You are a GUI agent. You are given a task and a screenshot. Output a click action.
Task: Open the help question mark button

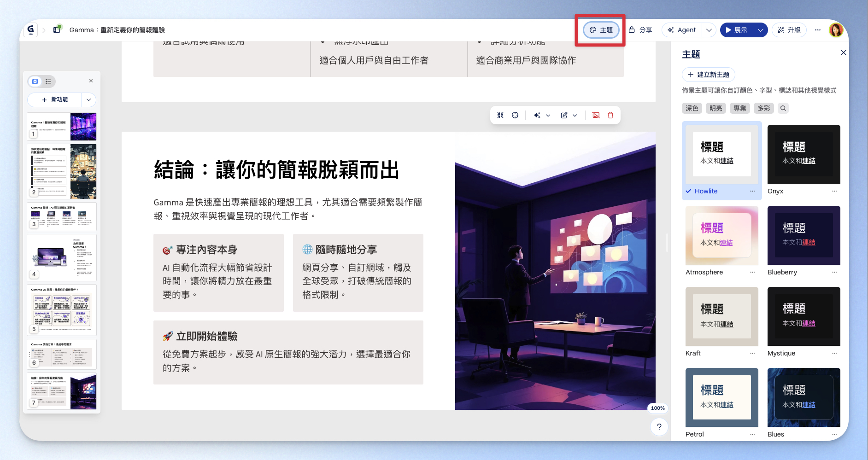pos(659,427)
